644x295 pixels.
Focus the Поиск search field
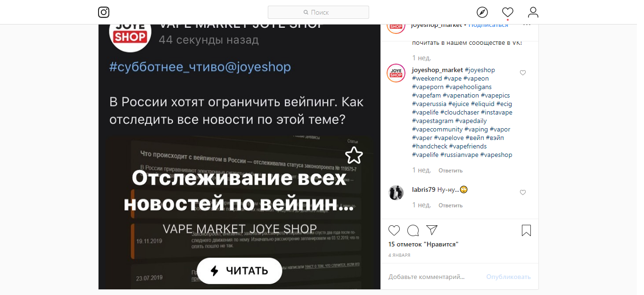click(318, 12)
